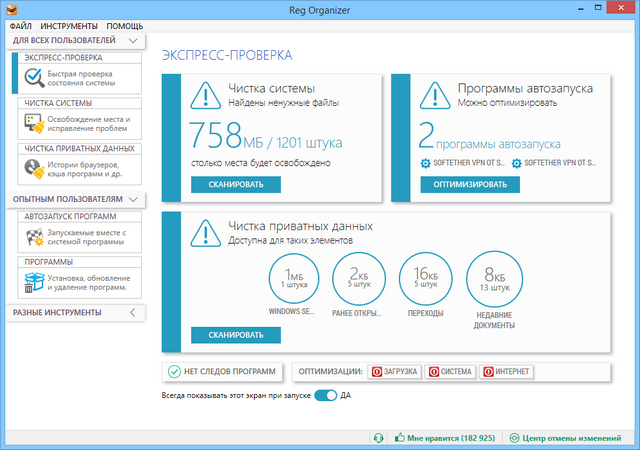Click the Освобождение места и исправление проблем description
This screenshot has width=640, height=450.
89,124
